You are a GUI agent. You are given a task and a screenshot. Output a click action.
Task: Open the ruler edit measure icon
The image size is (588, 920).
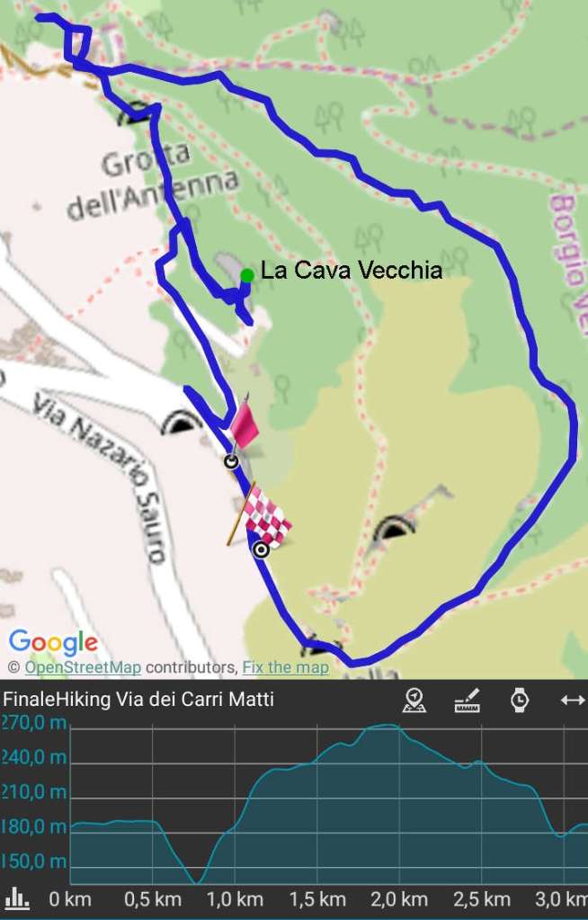point(468,700)
